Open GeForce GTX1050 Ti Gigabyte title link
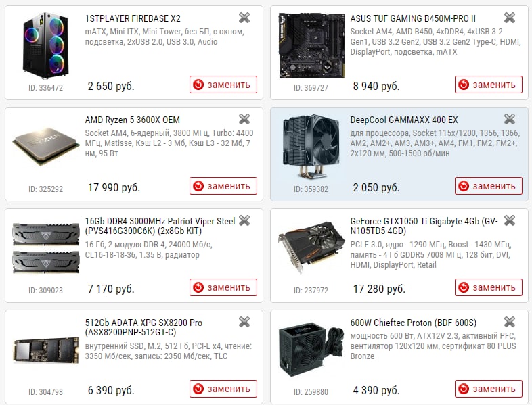The image size is (532, 405). (424, 226)
